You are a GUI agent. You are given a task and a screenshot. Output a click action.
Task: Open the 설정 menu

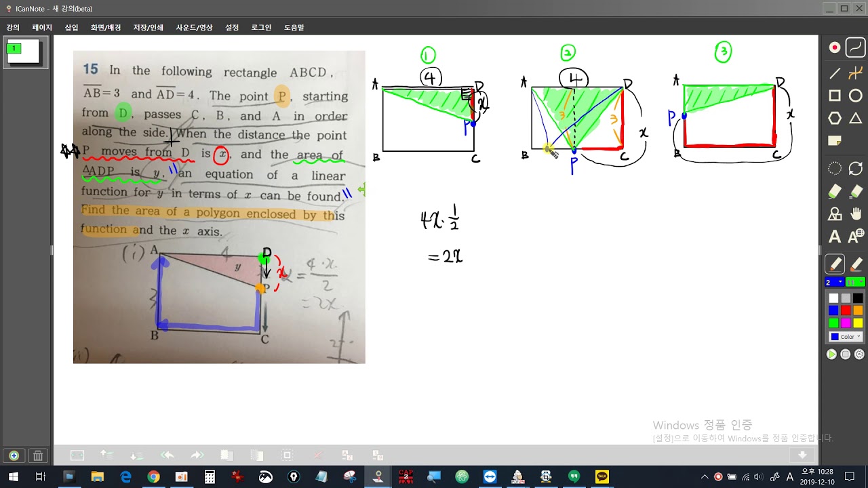point(232,28)
